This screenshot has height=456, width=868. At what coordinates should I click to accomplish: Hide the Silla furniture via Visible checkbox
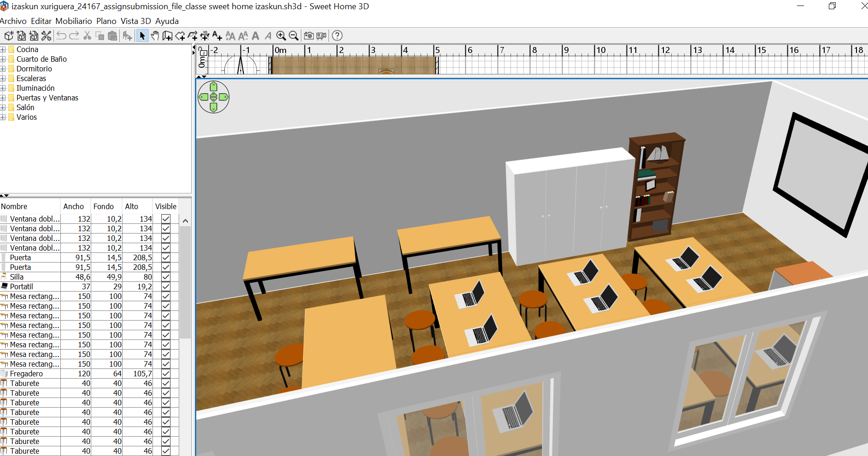coord(166,277)
